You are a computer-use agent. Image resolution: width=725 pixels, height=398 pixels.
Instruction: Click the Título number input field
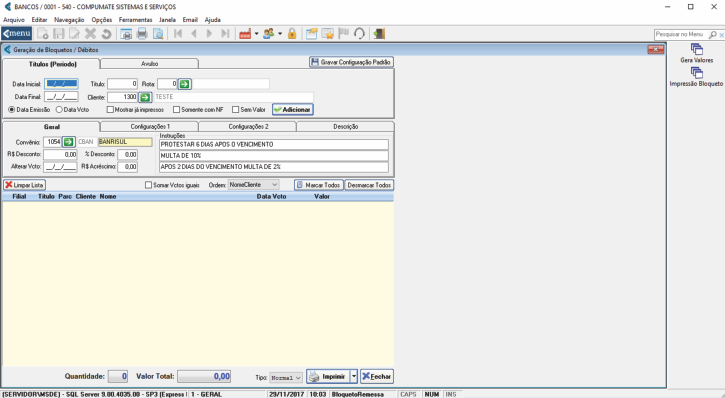coord(123,84)
